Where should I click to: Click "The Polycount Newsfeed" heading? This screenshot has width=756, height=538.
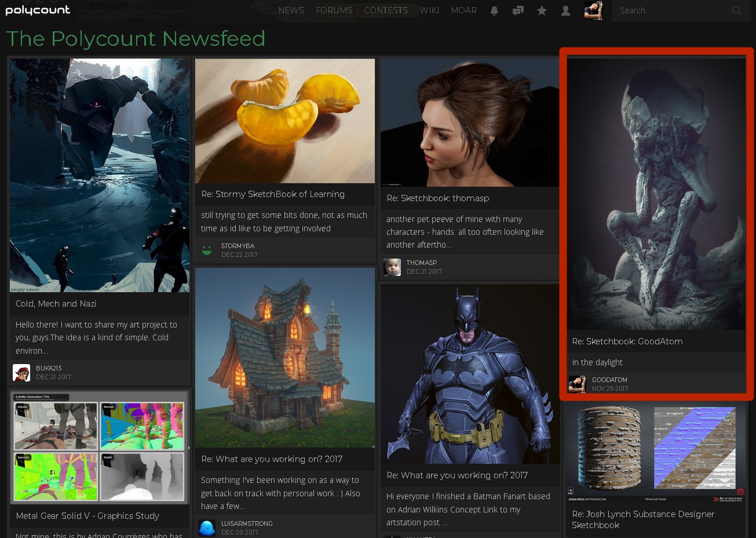pos(136,38)
